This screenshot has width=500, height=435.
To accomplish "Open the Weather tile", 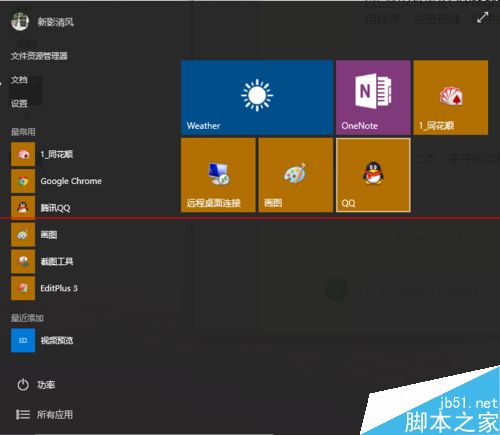I will (257, 97).
